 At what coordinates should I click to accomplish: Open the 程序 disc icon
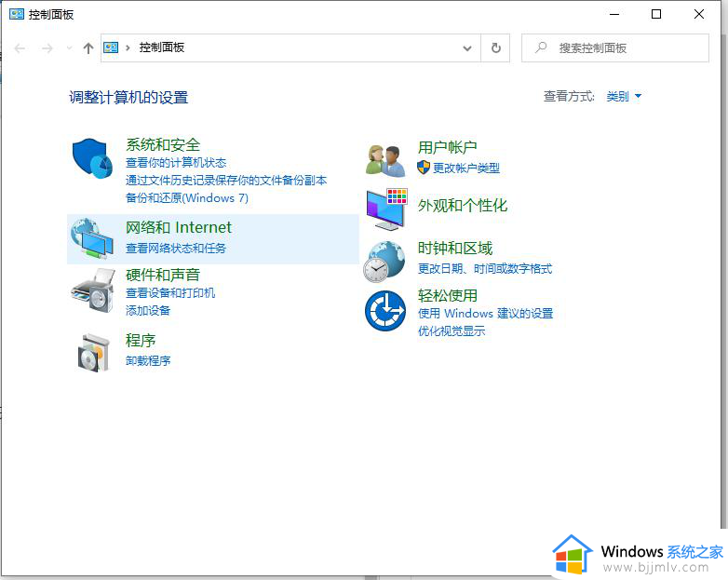[94, 353]
